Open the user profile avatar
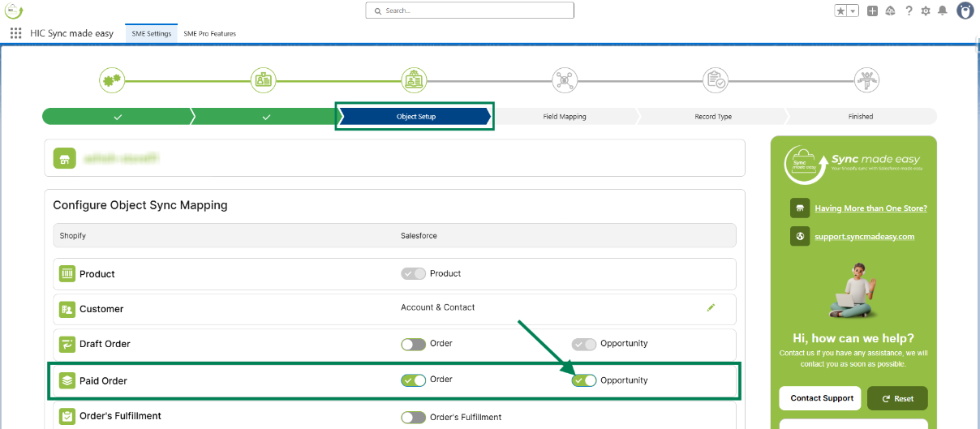Viewport: 980px width, 429px height. coord(965,11)
